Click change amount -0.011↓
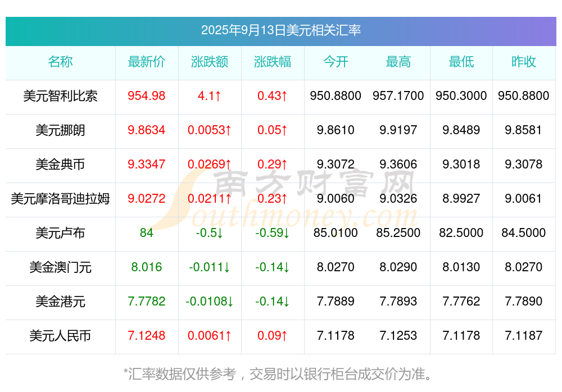This screenshot has height=392, width=562. 210,267
